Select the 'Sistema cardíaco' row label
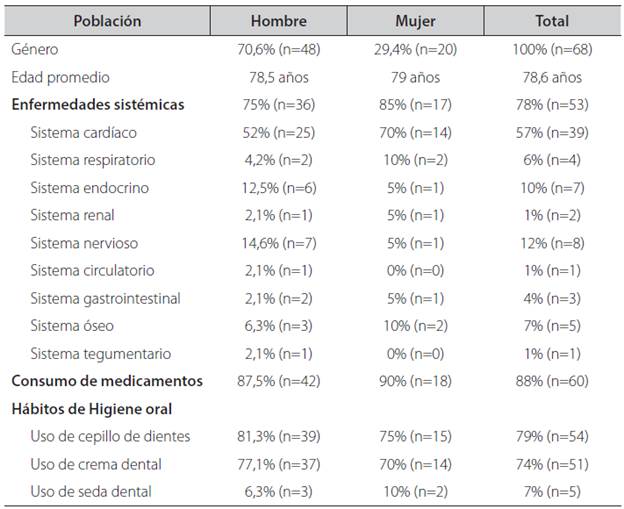624x509 pixels. coord(84,132)
